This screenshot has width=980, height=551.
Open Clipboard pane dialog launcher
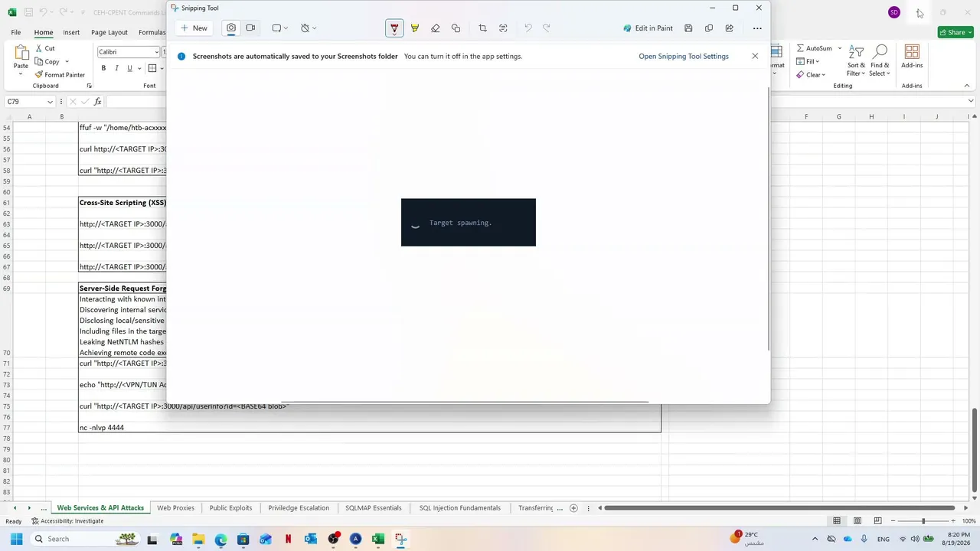90,86
